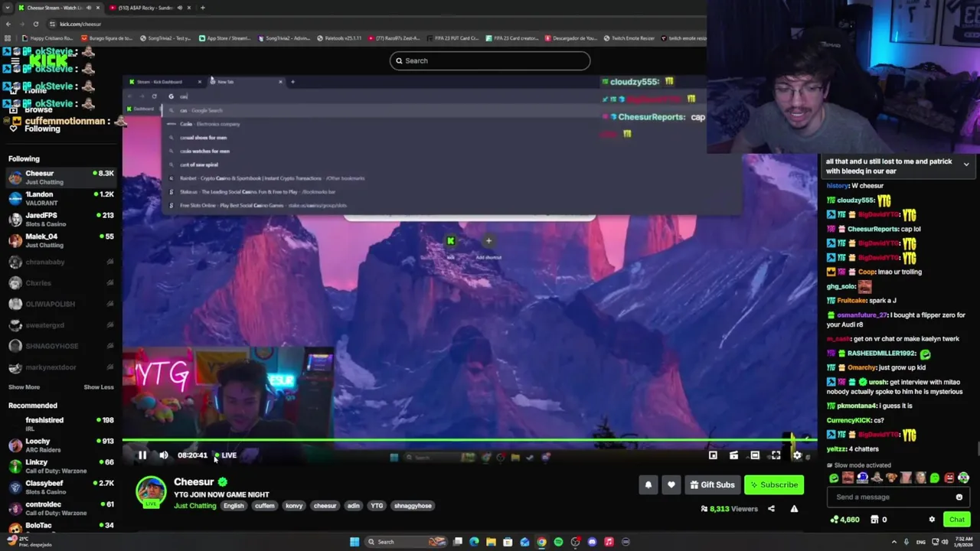The height and width of the screenshot is (551, 980).
Task: Click Show More in Following list
Action: tap(24, 387)
